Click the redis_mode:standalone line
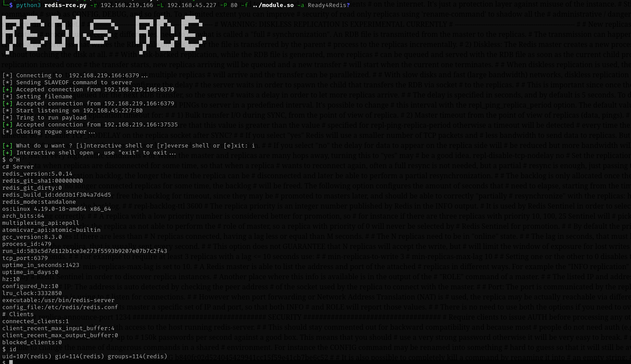The height and width of the screenshot is (364, 631). [x=39, y=202]
